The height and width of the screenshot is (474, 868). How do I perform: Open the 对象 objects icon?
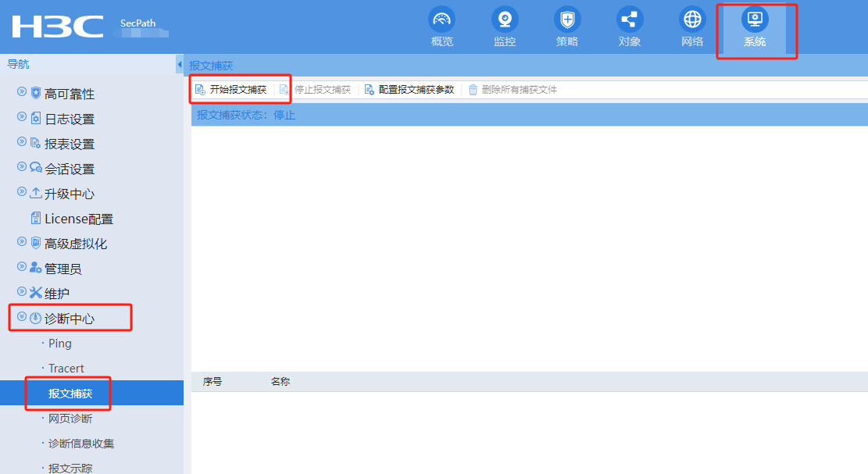630,20
